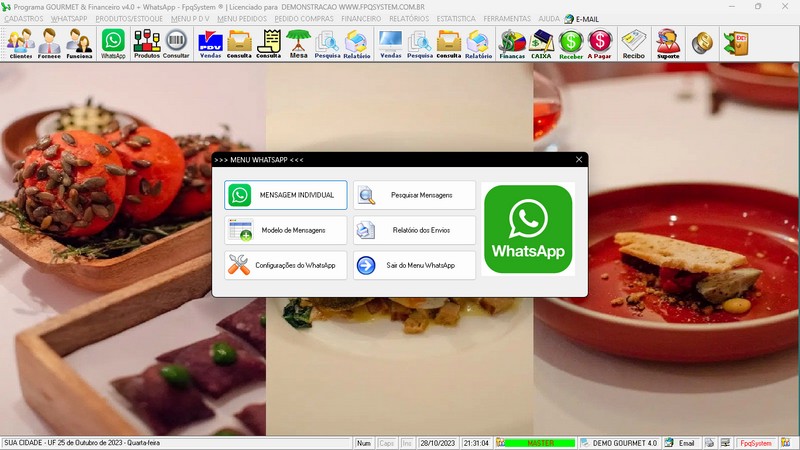Click the DEMO GOURMET 4.0 status panel
800x450 pixels.
tap(619, 443)
